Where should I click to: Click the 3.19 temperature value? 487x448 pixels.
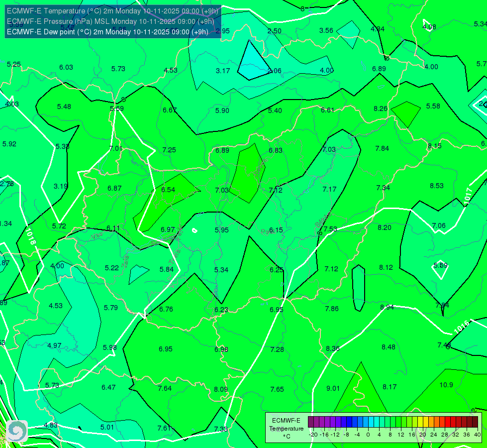click(61, 186)
